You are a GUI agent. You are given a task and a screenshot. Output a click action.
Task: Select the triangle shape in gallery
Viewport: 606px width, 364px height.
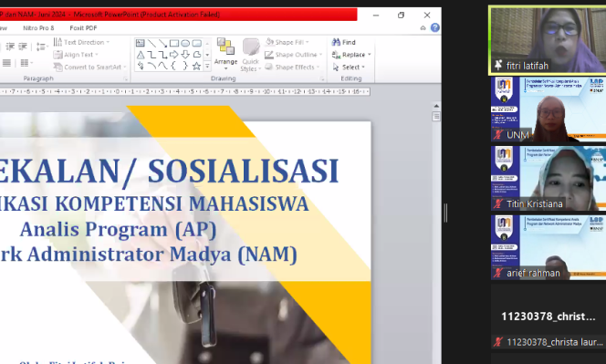pyautogui.click(x=141, y=55)
